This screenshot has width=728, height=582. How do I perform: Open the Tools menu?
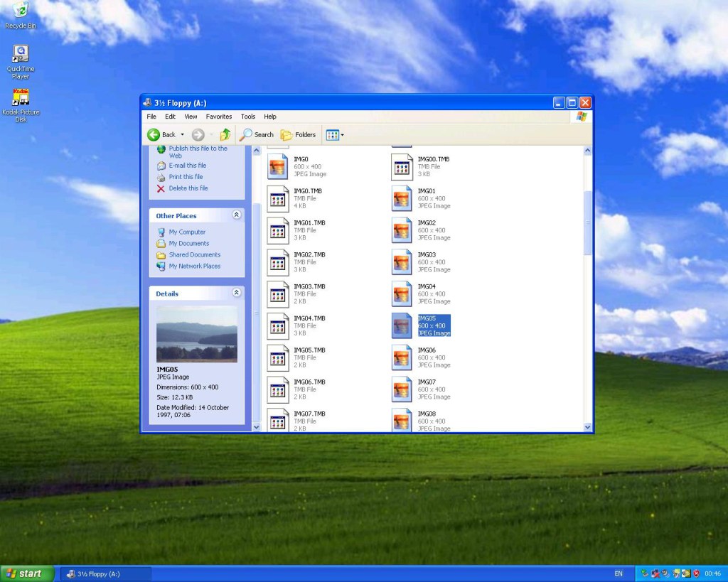click(x=247, y=117)
